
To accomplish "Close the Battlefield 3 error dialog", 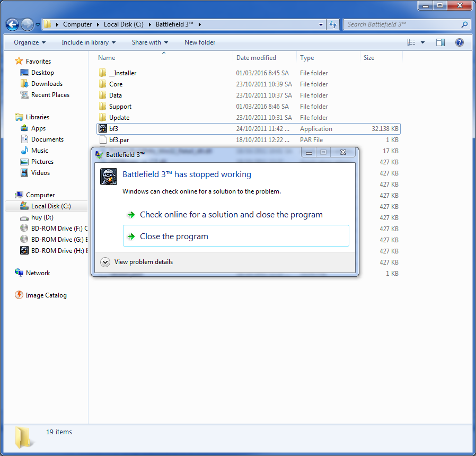I will pos(343,152).
